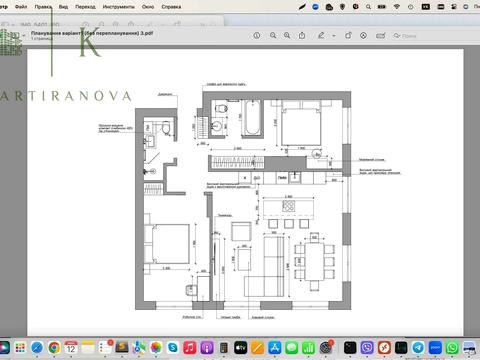Image resolution: width=480 pixels, height=360 pixels.
Task: Open the Share button in the toolbar
Action: [x=302, y=35]
